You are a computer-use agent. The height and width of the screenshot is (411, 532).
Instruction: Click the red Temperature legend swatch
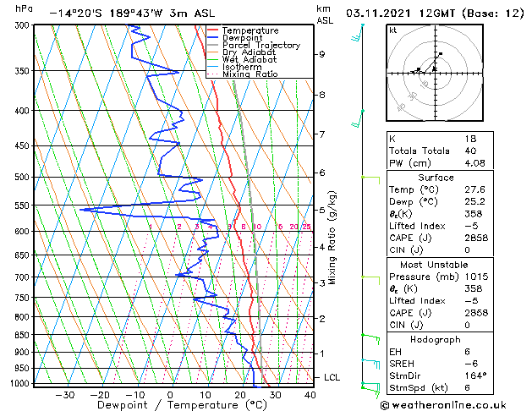point(213,30)
